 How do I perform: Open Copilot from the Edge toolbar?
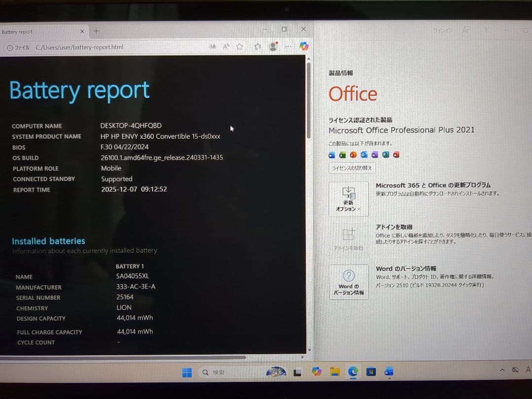click(x=304, y=46)
